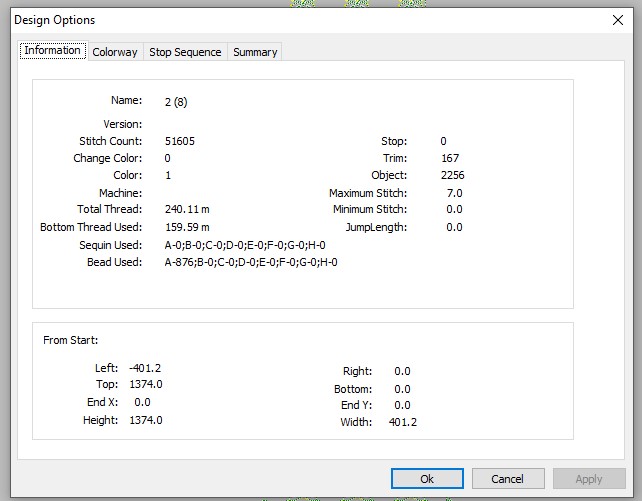Click the End X label

[102, 402]
